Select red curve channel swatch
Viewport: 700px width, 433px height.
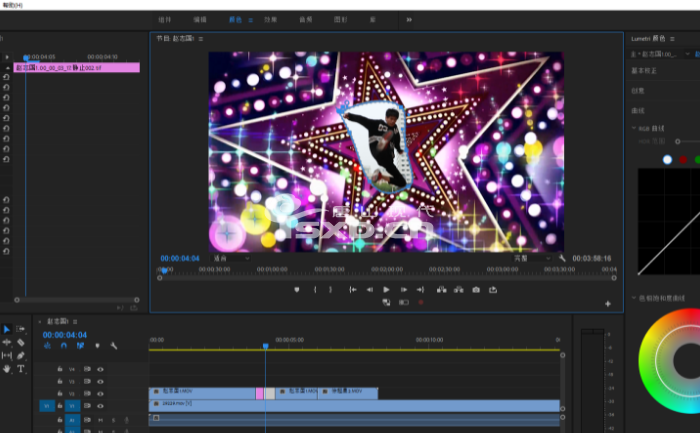683,160
